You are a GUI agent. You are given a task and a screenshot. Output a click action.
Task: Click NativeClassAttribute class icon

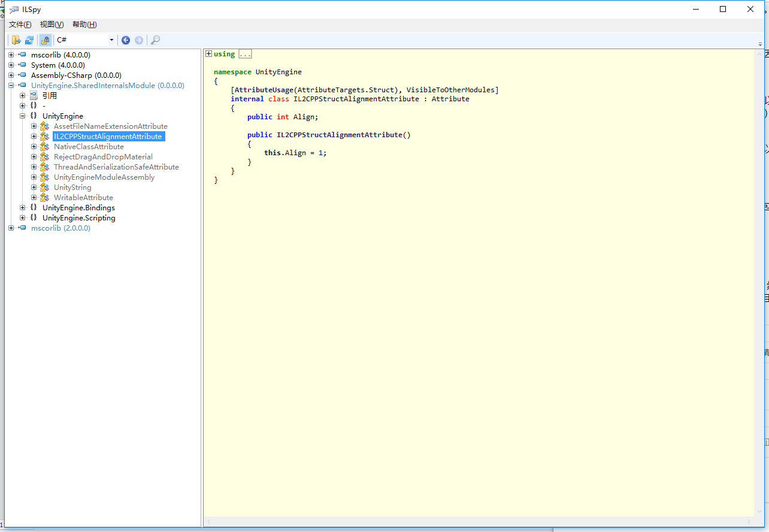click(x=45, y=147)
